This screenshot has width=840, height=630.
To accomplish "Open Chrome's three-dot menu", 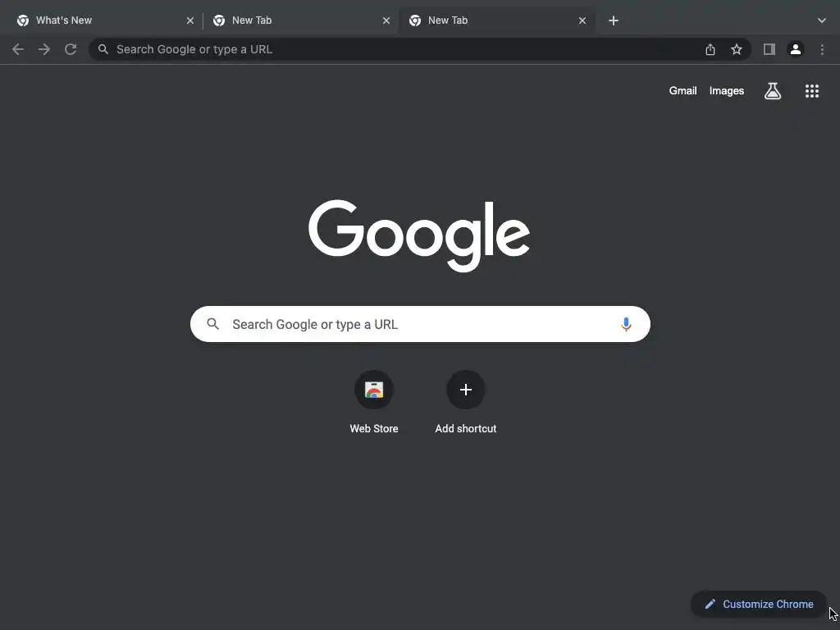I will point(822,49).
